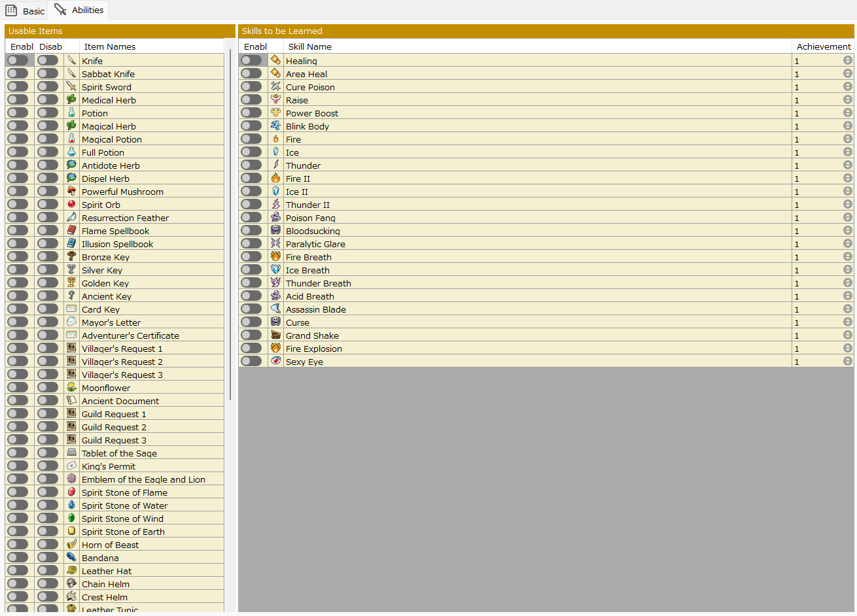
Task: Click the Sexy Eye skill icon
Action: coord(275,362)
